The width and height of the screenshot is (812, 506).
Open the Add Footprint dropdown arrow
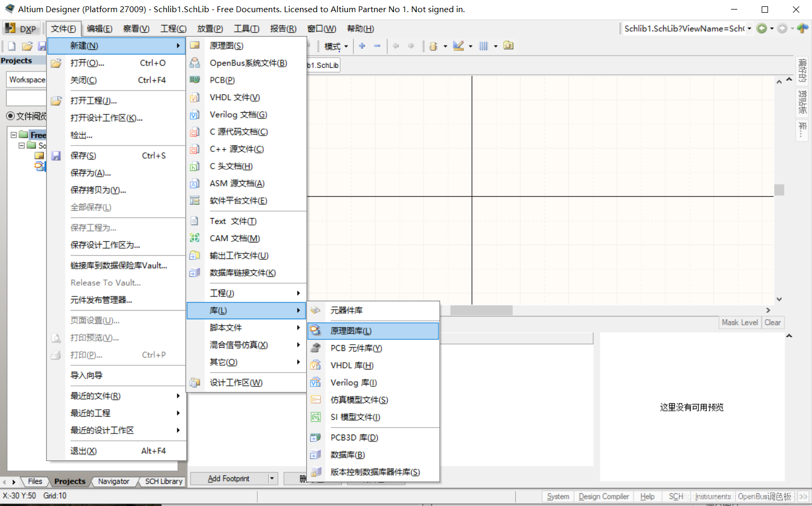click(272, 478)
